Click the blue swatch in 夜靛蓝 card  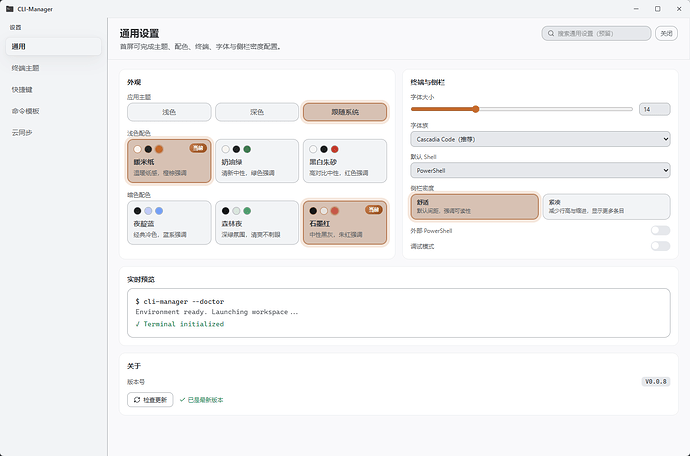pyautogui.click(x=159, y=211)
